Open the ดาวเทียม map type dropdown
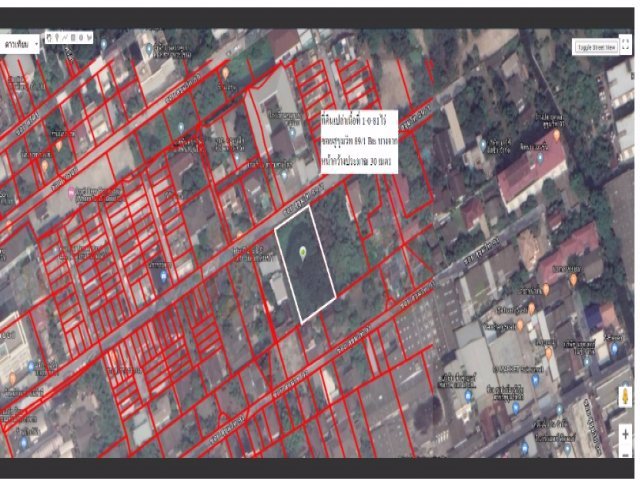This screenshot has height=480, width=640. coord(21,43)
